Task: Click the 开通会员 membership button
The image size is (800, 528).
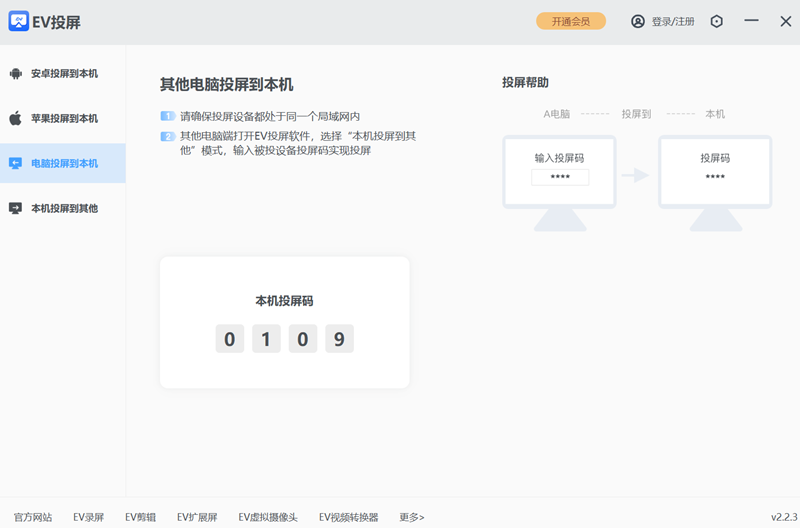Action: pyautogui.click(x=571, y=21)
